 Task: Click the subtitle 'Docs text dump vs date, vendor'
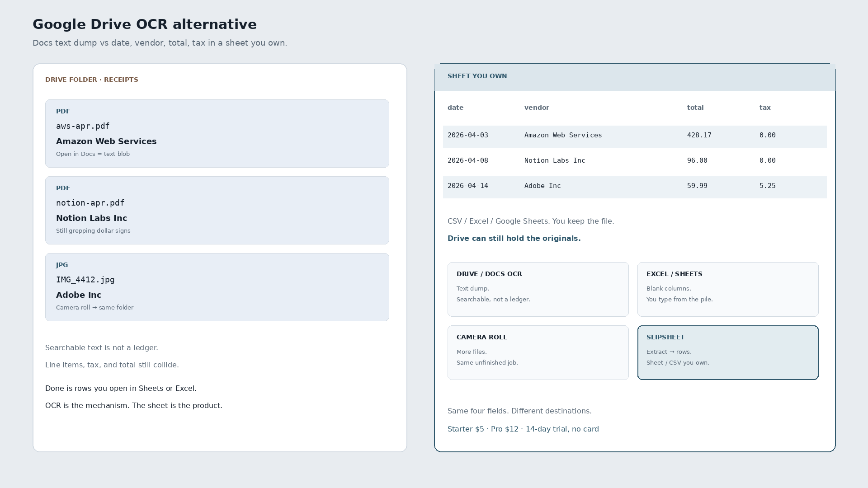pos(160,43)
